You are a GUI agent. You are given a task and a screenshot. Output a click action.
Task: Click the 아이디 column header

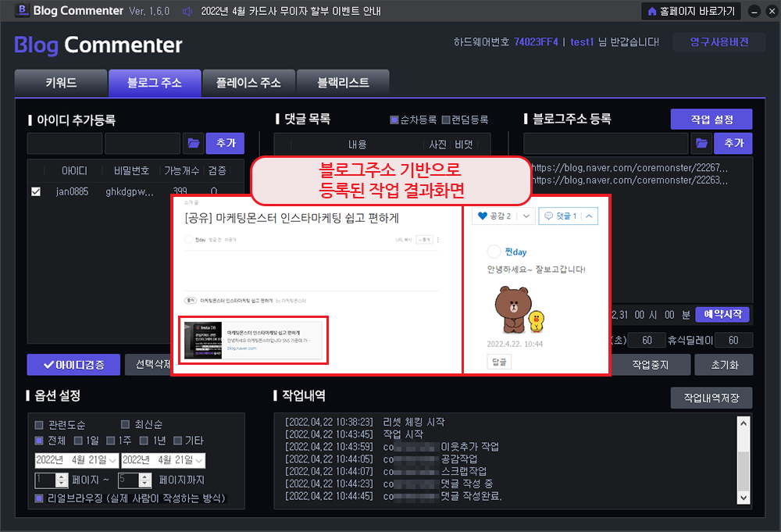74,171
